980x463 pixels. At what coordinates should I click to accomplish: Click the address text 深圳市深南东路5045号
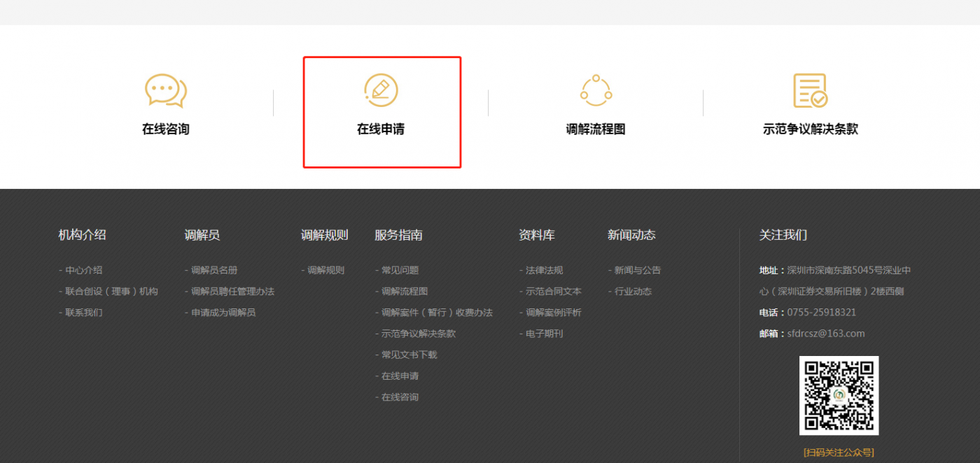834,270
